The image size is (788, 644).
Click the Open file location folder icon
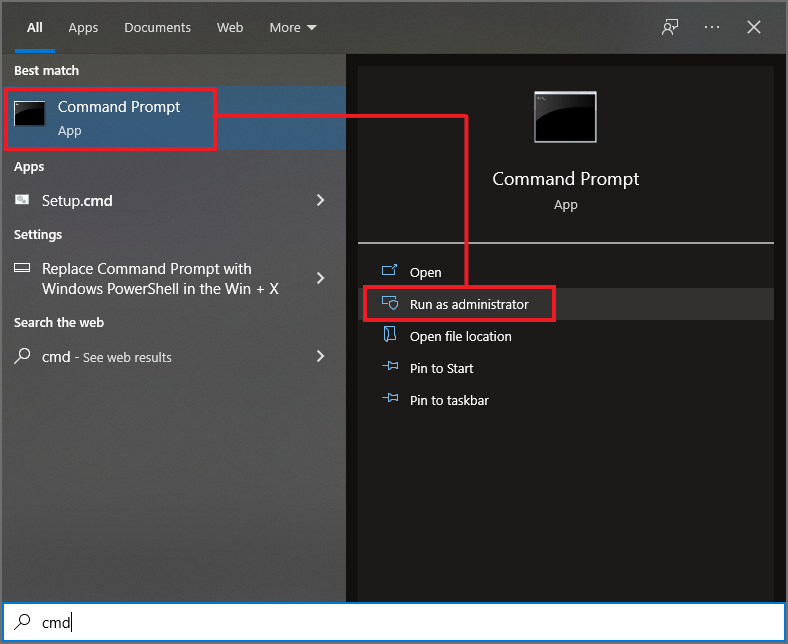tap(389, 334)
